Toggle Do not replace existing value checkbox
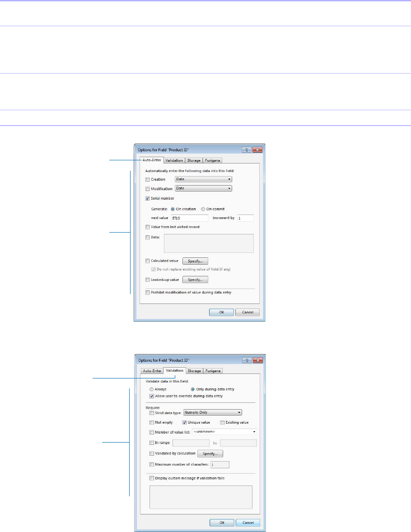 coord(154,270)
